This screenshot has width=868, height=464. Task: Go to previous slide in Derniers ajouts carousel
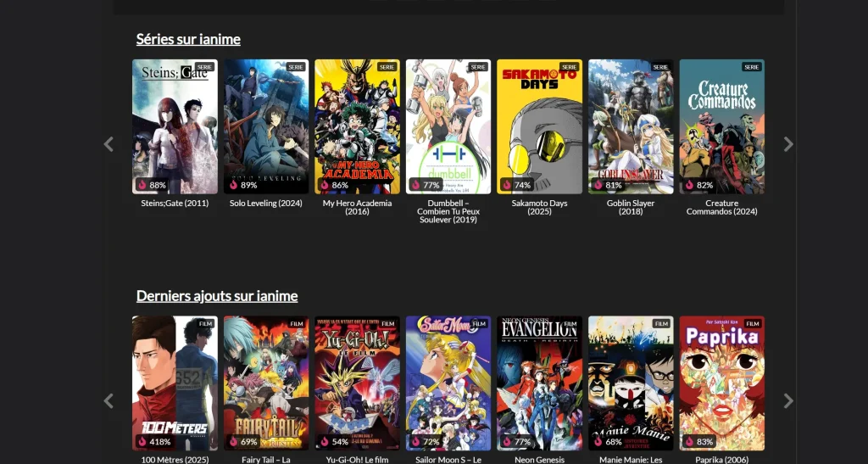coord(108,401)
